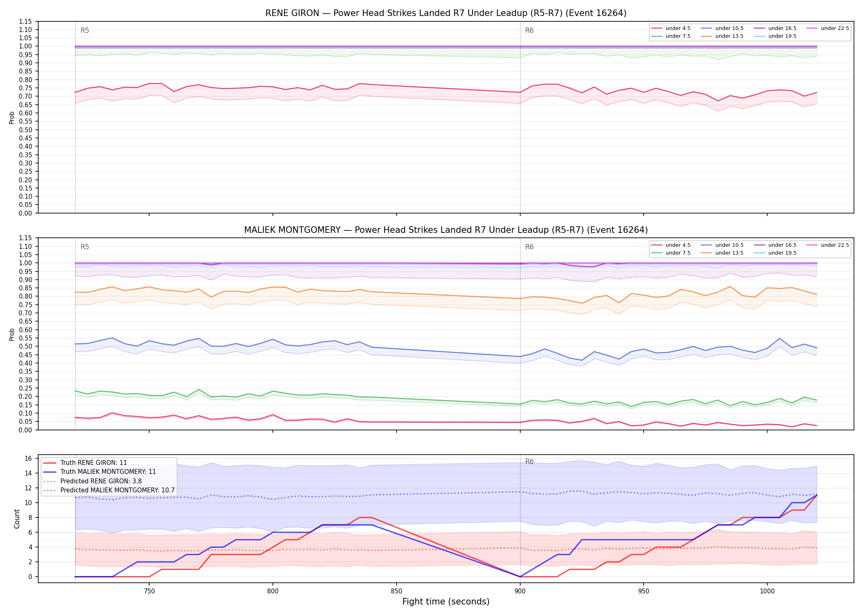Click the RENE GIRON chart title

point(446,13)
